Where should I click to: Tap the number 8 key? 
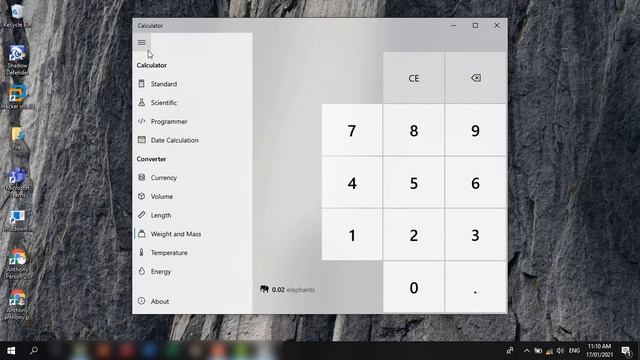click(413, 131)
